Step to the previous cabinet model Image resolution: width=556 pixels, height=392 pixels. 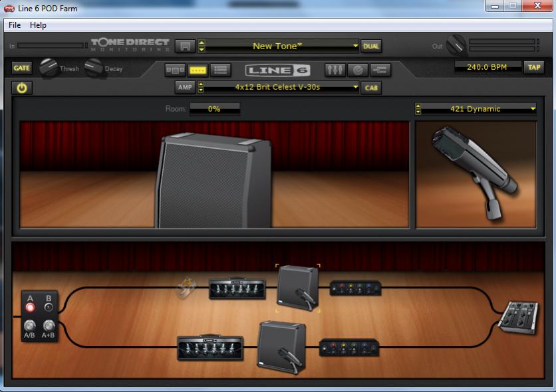pyautogui.click(x=201, y=84)
